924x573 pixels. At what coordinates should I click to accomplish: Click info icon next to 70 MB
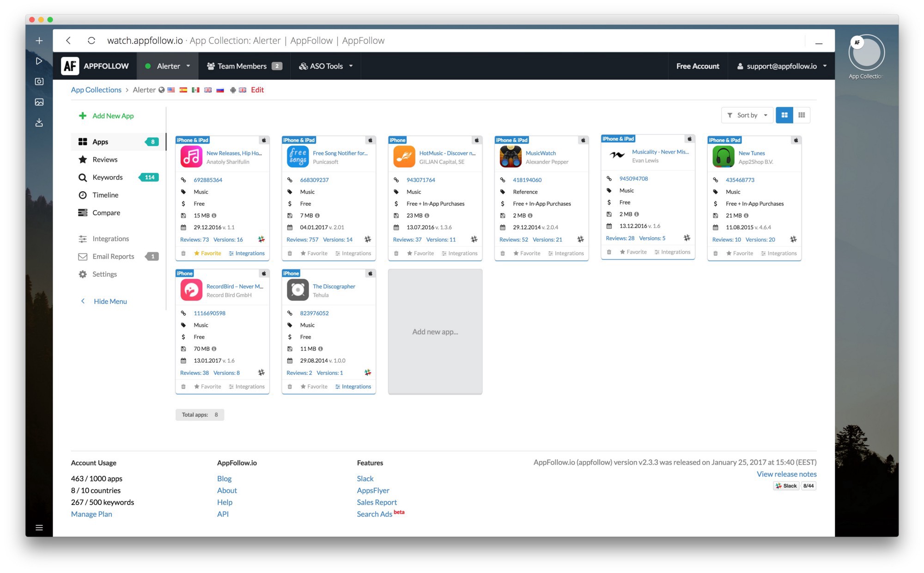tap(214, 349)
